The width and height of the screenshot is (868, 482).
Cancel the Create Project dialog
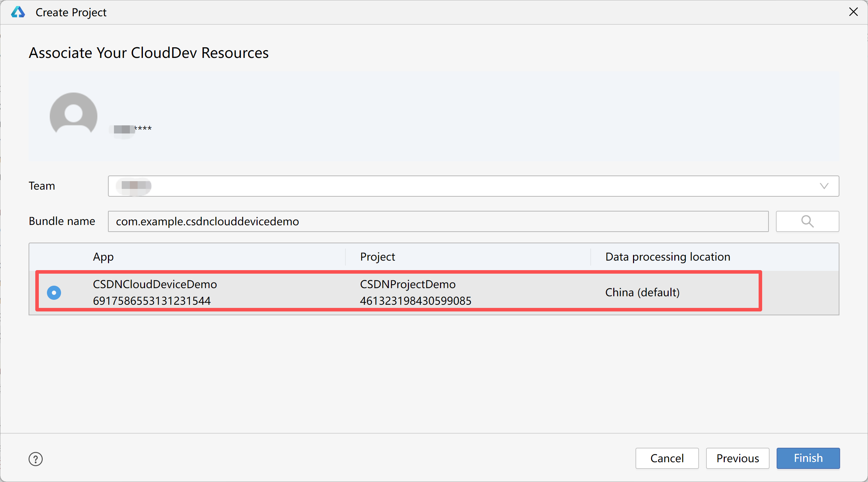pos(667,458)
